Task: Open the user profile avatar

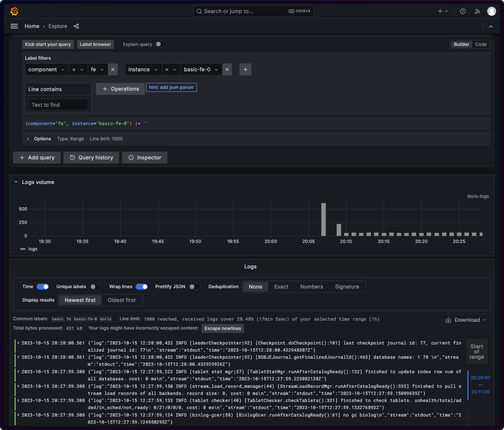Action: [492, 11]
